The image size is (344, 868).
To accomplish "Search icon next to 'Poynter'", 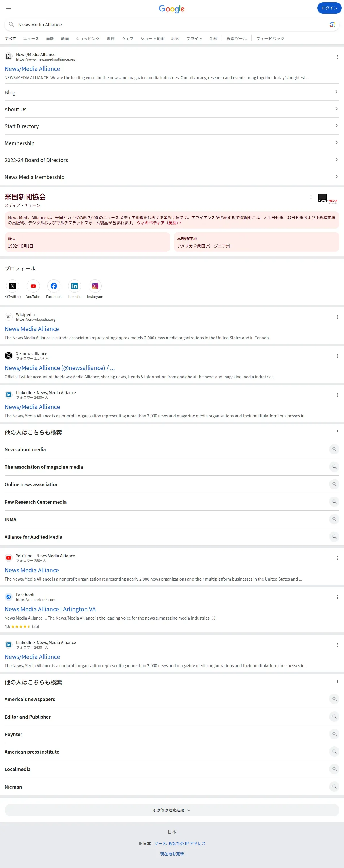I will click(x=334, y=734).
